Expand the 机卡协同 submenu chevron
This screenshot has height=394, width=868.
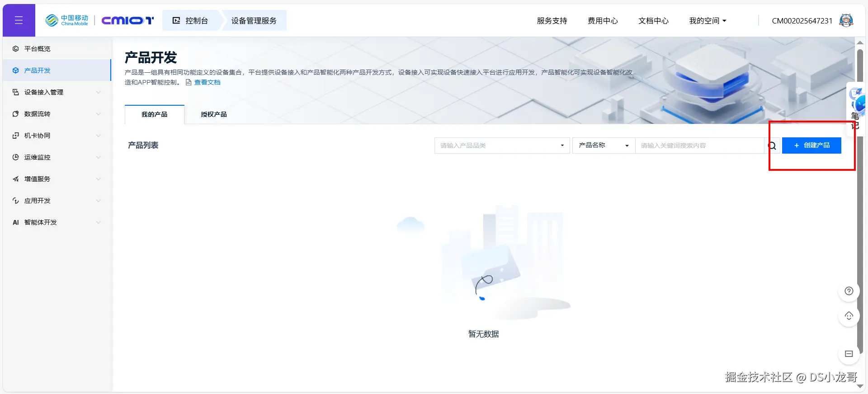pos(98,136)
